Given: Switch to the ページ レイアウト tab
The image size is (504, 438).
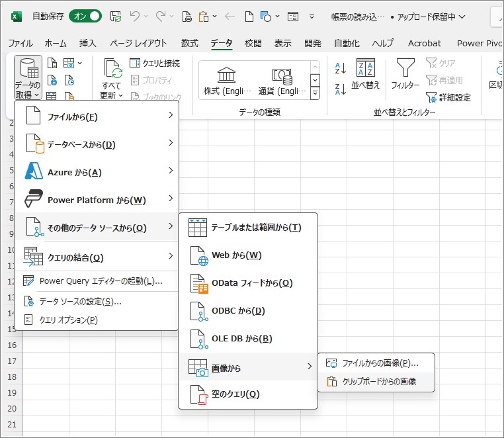Looking at the screenshot, I should pyautogui.click(x=138, y=43).
